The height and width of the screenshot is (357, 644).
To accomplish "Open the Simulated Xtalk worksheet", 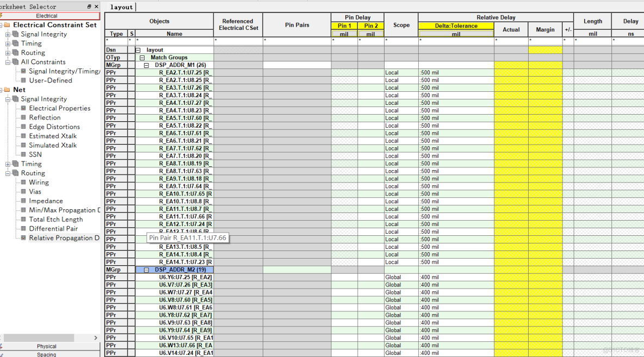I will [x=53, y=145].
